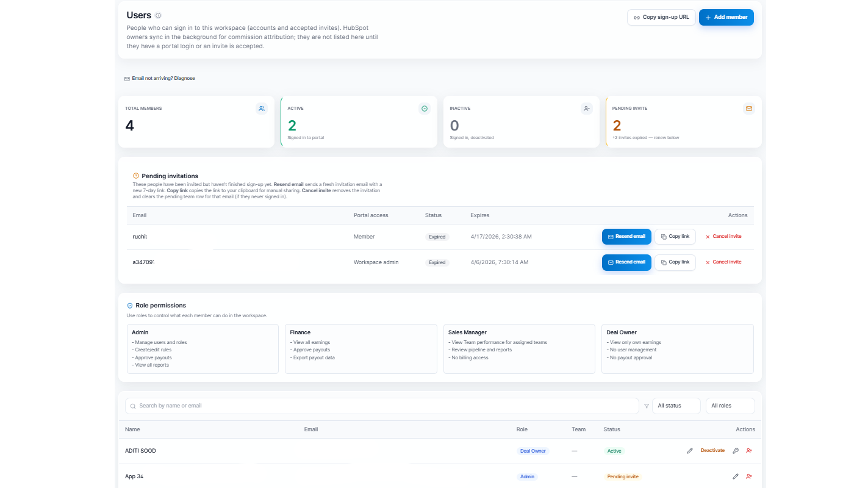868x488 pixels.
Task: Select the Admin role permissions card
Action: click(x=203, y=349)
